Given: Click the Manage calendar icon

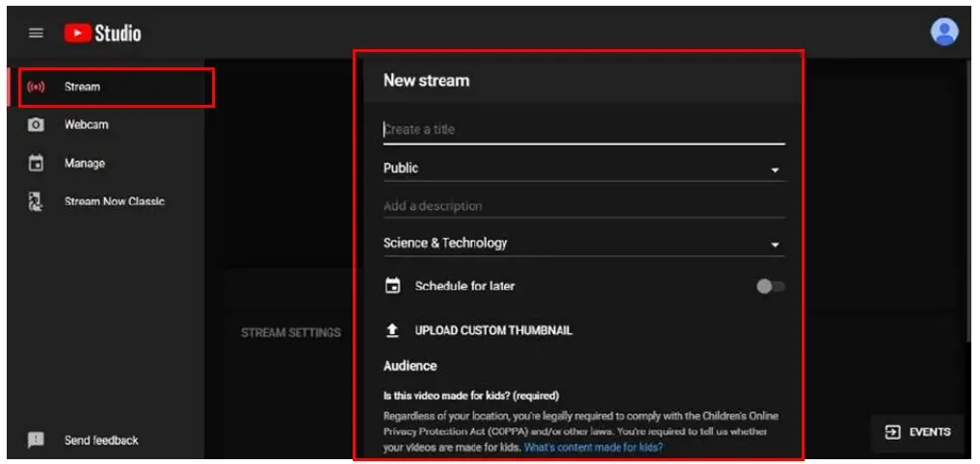Looking at the screenshot, I should [x=36, y=164].
